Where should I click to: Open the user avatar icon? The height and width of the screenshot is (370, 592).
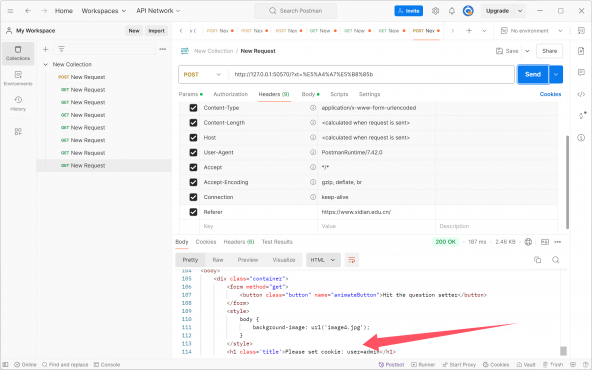tap(468, 11)
